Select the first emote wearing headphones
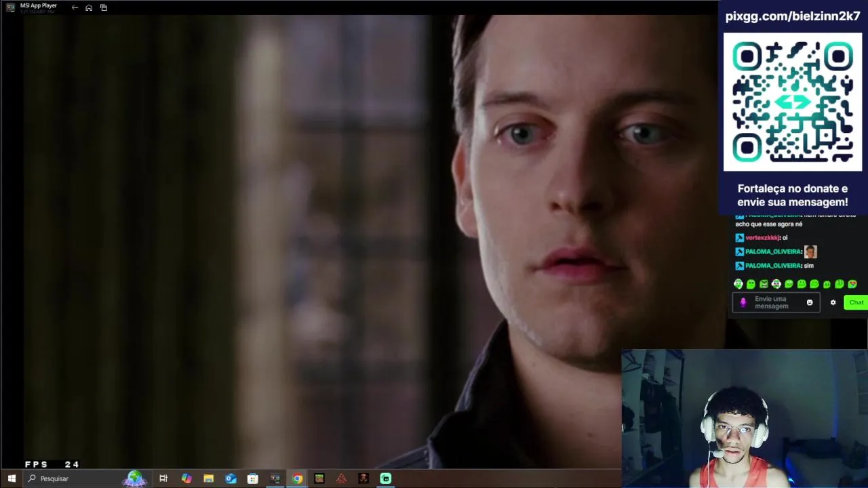 coord(738,284)
